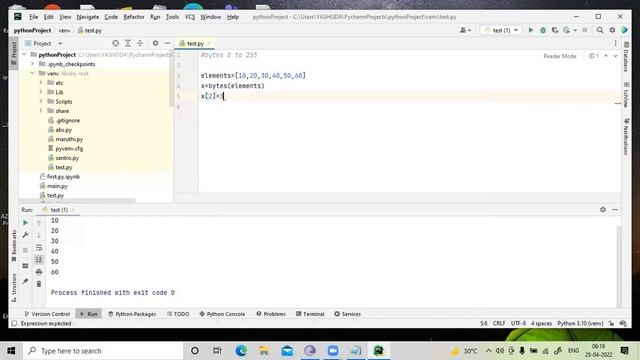The height and width of the screenshot is (360, 640).
Task: Open run configuration wrench icon
Action: tap(25, 235)
